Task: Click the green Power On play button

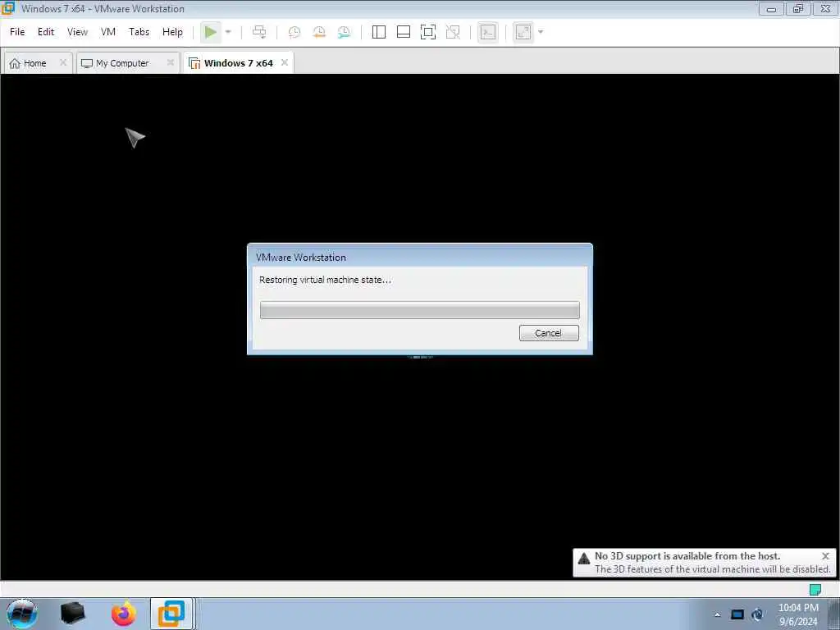Action: [x=211, y=32]
